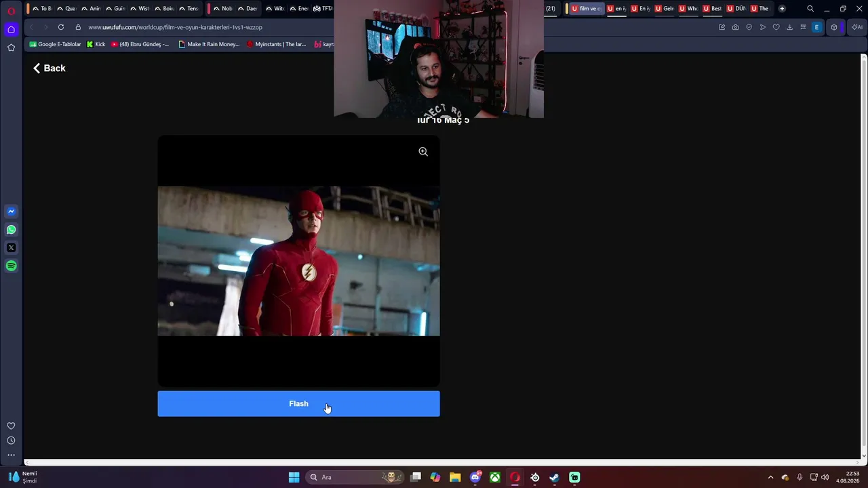This screenshot has height=488, width=868.
Task: Open Steam from the taskbar
Action: 554,477
